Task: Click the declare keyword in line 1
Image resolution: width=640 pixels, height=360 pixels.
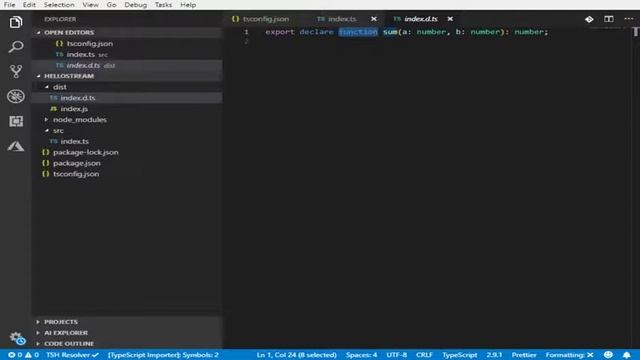Action: (316, 32)
